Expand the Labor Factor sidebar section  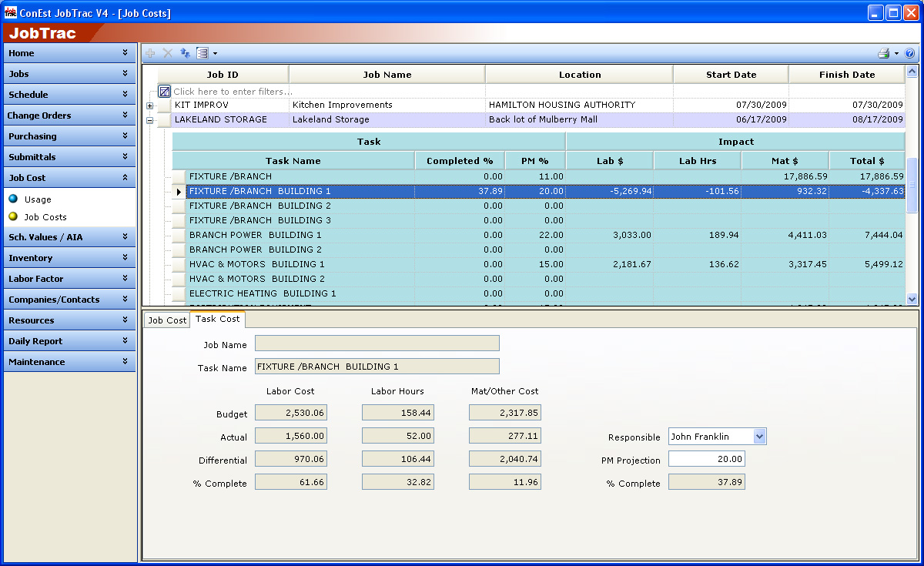click(69, 279)
